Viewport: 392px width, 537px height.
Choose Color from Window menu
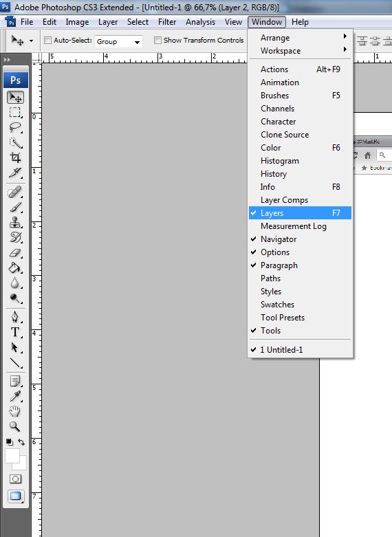tap(300, 148)
